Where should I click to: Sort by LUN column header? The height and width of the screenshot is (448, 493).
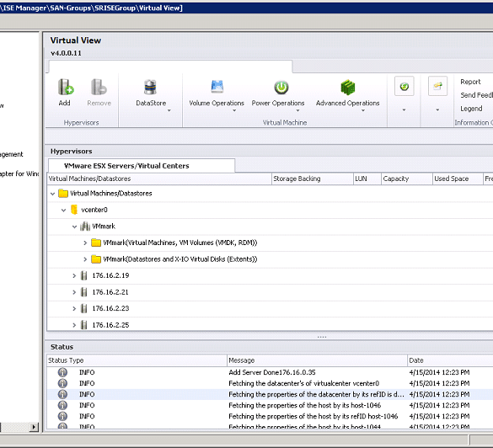[367, 179]
